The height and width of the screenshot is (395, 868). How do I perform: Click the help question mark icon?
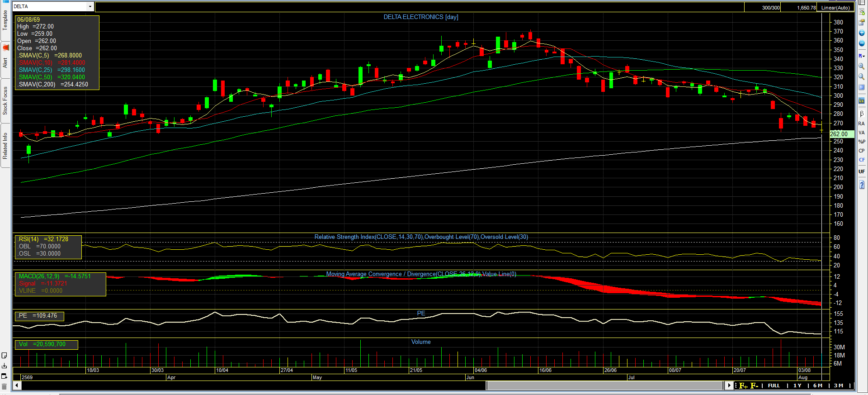click(861, 185)
